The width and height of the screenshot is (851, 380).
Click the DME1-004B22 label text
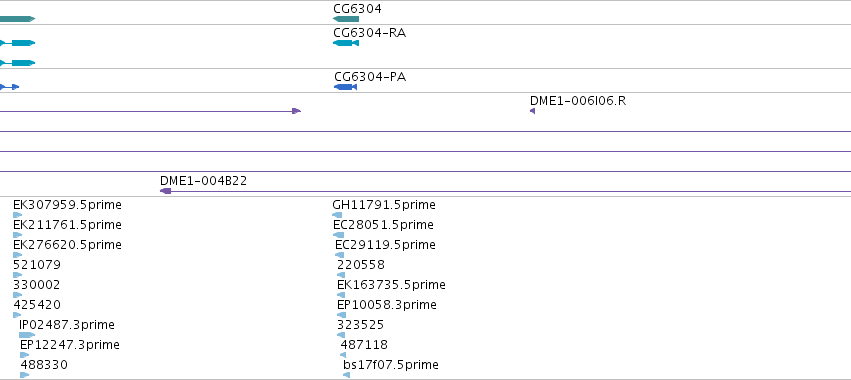204,181
